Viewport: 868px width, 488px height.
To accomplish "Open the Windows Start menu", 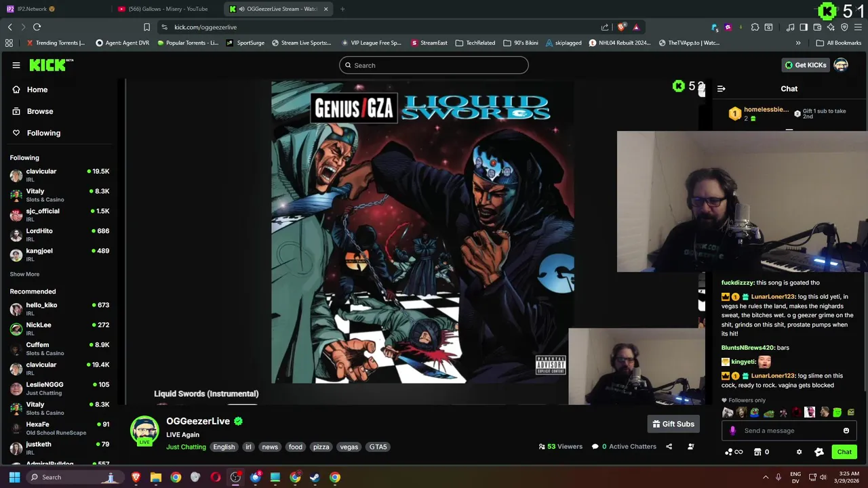I will pos(14,477).
